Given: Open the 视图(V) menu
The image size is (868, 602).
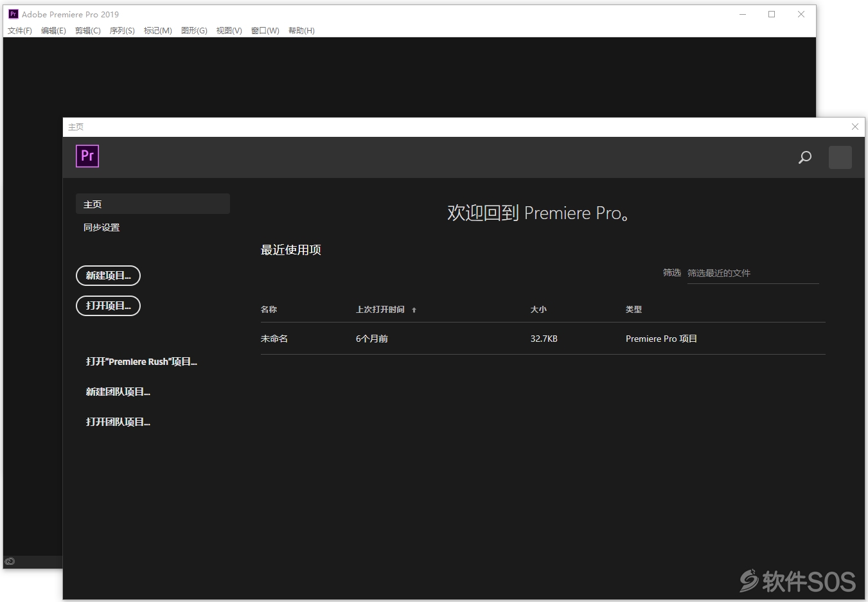Looking at the screenshot, I should (229, 30).
